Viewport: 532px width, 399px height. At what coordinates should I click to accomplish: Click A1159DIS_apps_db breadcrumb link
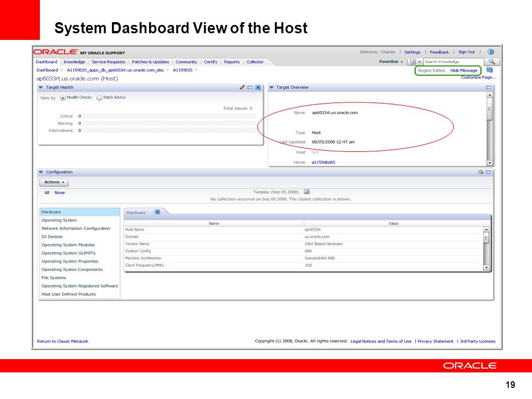115,70
